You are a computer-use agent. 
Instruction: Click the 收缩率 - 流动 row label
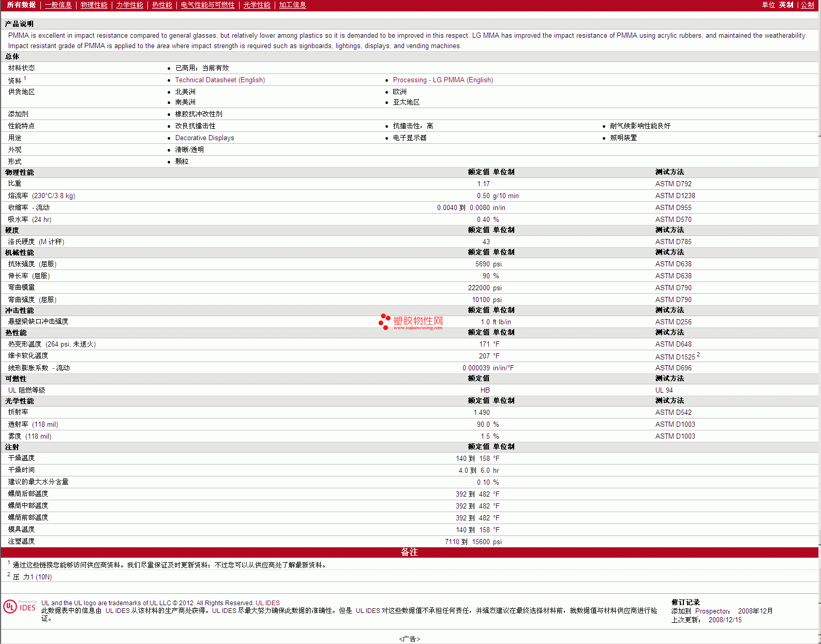click(29, 208)
